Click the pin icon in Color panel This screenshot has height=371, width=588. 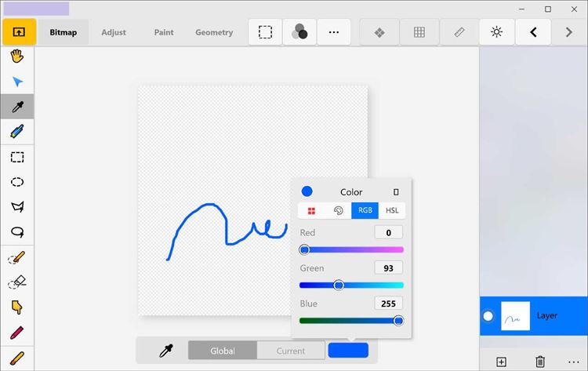396,192
